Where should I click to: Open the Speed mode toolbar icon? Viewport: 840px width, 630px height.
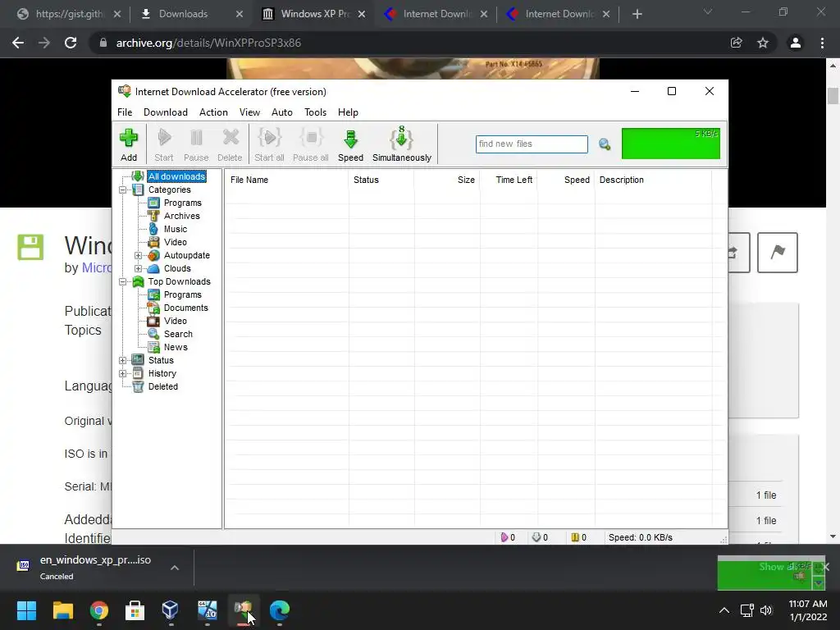350,144
